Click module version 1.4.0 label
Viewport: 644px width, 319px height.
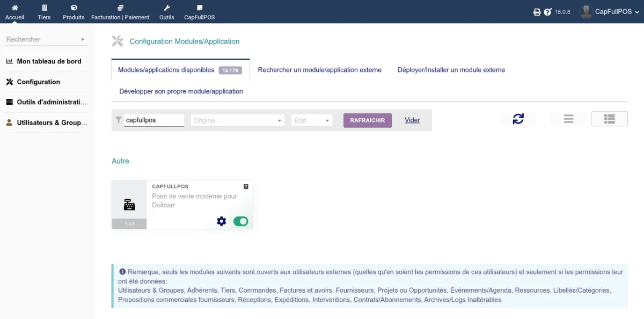129,224
